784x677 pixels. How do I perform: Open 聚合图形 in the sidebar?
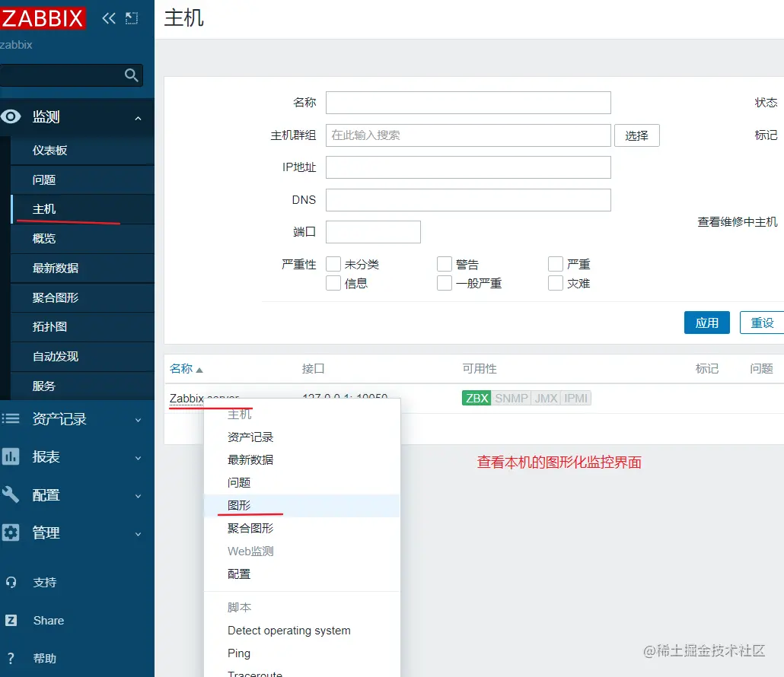pyautogui.click(x=82, y=297)
